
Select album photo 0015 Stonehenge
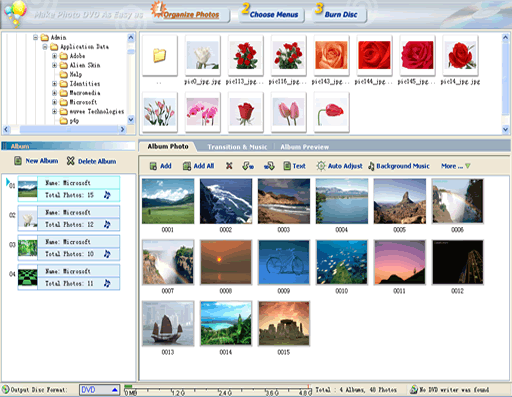pyautogui.click(x=284, y=323)
